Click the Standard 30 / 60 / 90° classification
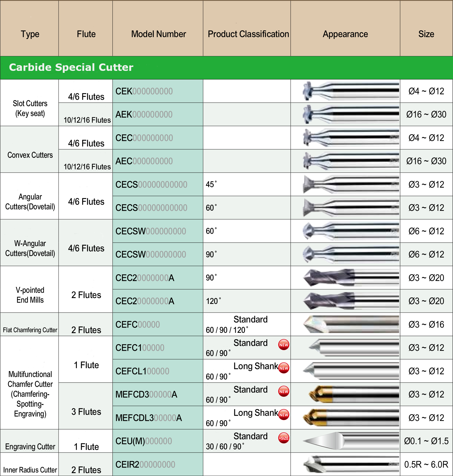This screenshot has width=453, height=476. (x=247, y=441)
